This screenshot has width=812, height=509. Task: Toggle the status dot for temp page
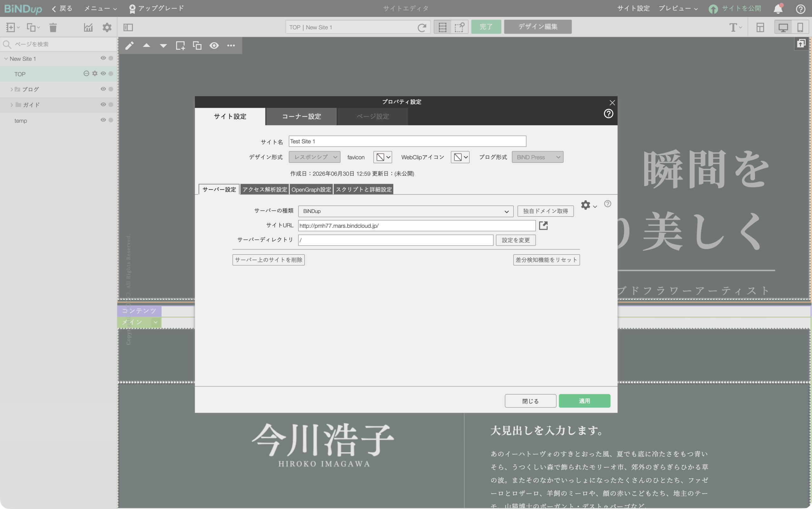111,120
